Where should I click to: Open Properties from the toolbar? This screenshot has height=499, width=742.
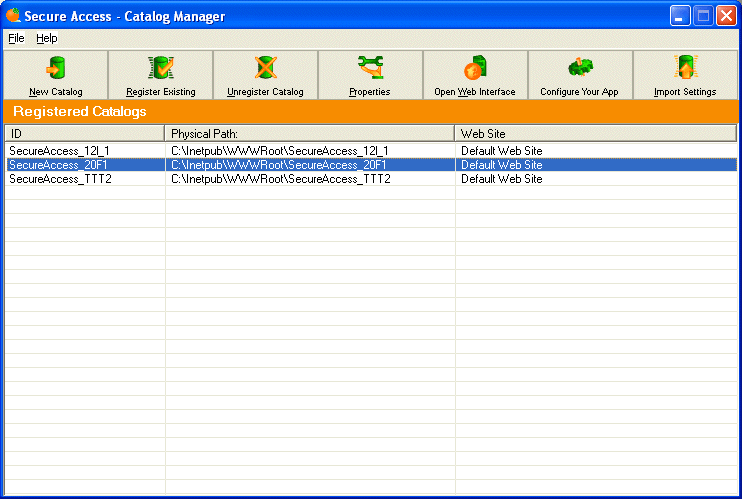click(369, 69)
